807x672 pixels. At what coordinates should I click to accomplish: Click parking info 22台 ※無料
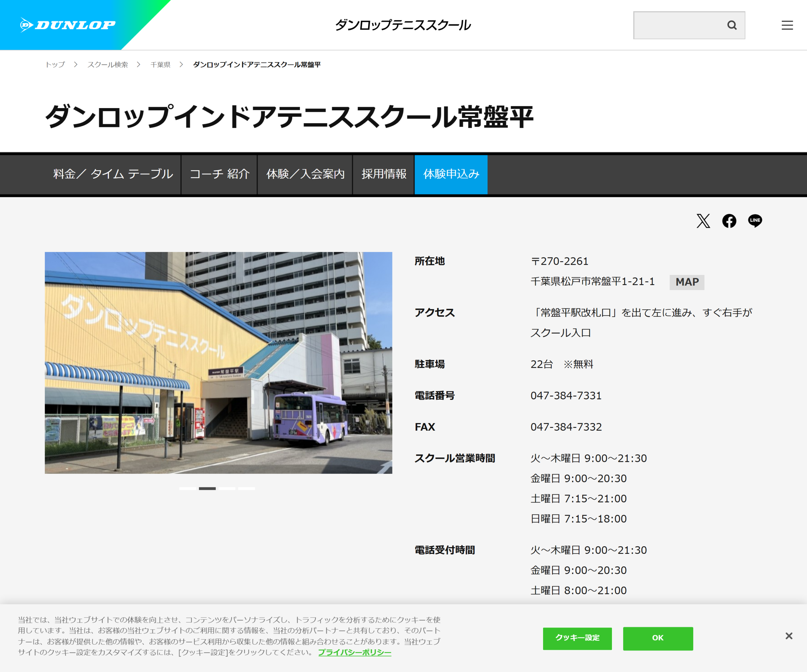(x=562, y=364)
